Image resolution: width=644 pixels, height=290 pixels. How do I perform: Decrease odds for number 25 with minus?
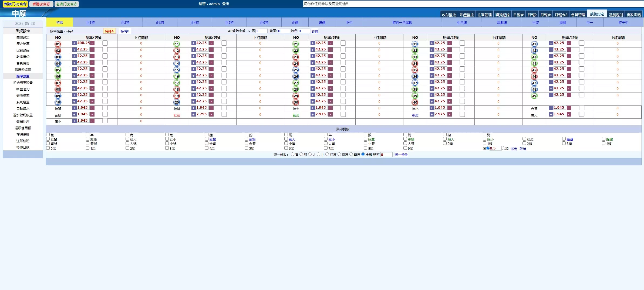click(x=331, y=69)
